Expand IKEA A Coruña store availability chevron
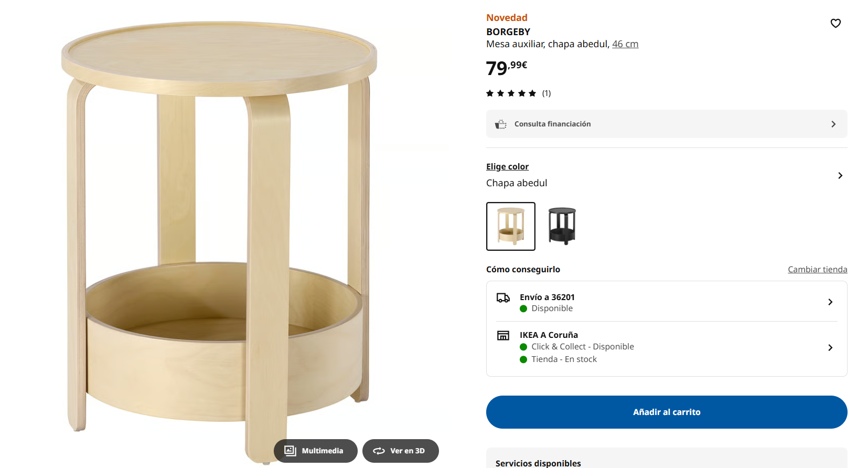868x468 pixels. pyautogui.click(x=830, y=347)
